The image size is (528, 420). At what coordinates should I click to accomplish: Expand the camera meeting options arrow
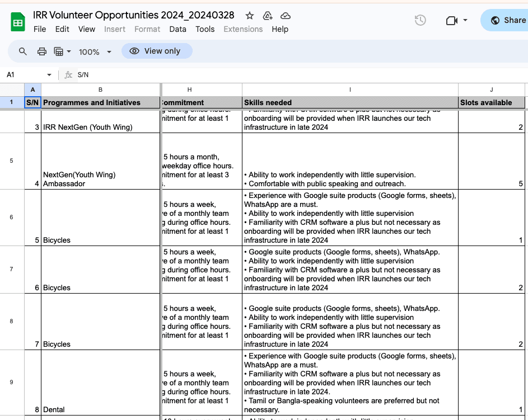pyautogui.click(x=465, y=20)
